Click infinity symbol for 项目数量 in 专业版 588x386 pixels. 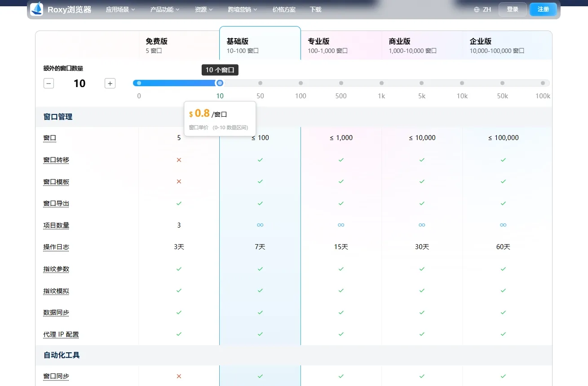pos(341,225)
